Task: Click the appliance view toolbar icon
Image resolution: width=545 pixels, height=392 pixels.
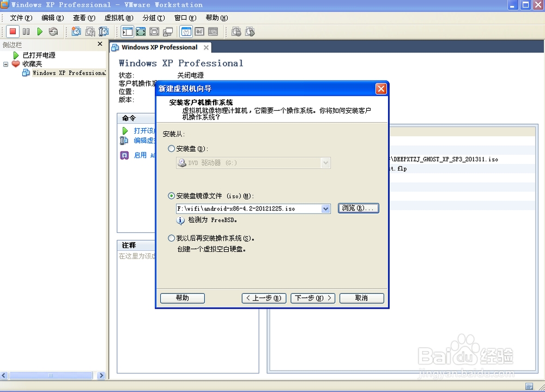Action: tap(199, 32)
